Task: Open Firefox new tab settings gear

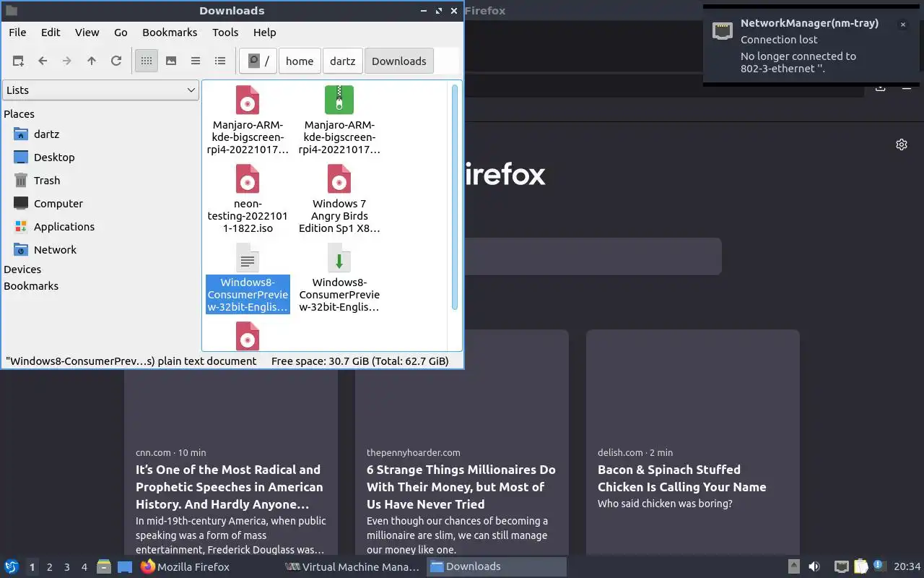Action: 902,144
